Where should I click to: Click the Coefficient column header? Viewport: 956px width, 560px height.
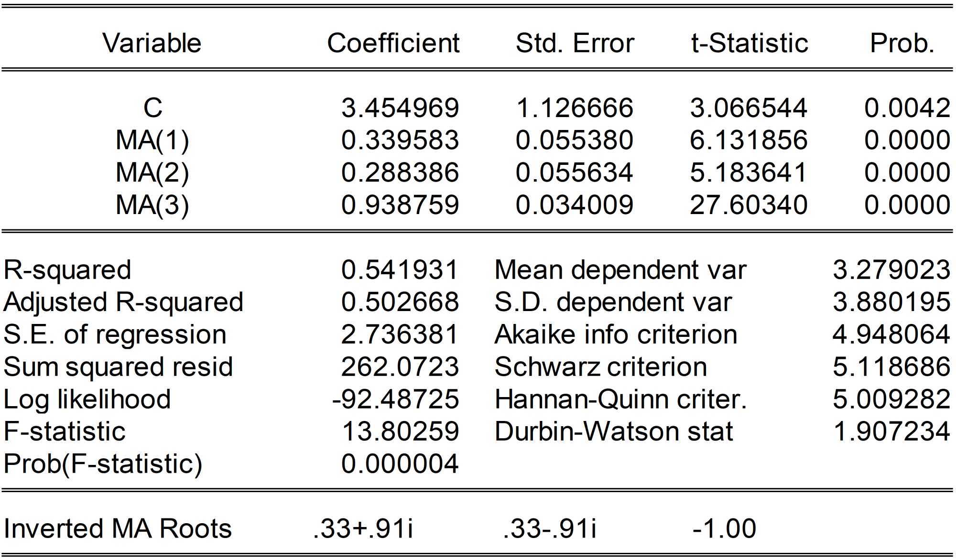[x=393, y=43]
